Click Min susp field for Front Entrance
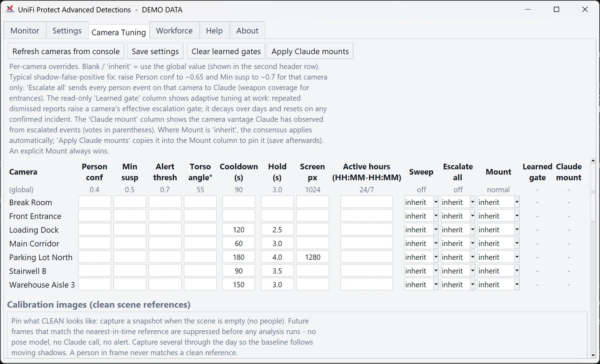600x364 pixels. tap(130, 216)
